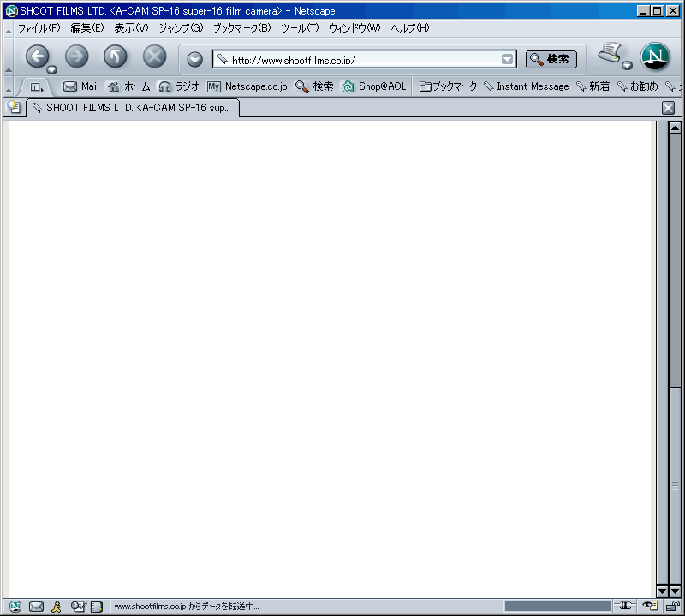The image size is (685, 616).
Task: Open the ツール(T) menu
Action: (x=300, y=28)
